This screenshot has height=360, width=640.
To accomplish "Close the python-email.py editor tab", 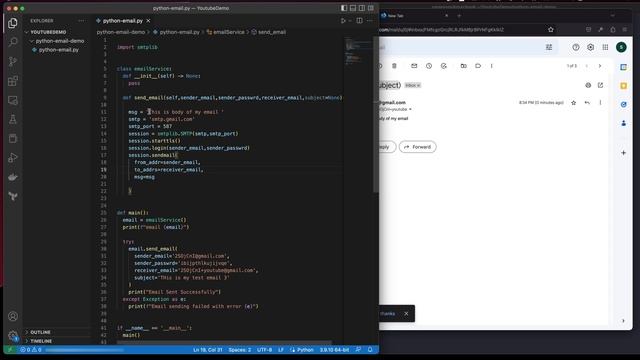I will (x=148, y=21).
